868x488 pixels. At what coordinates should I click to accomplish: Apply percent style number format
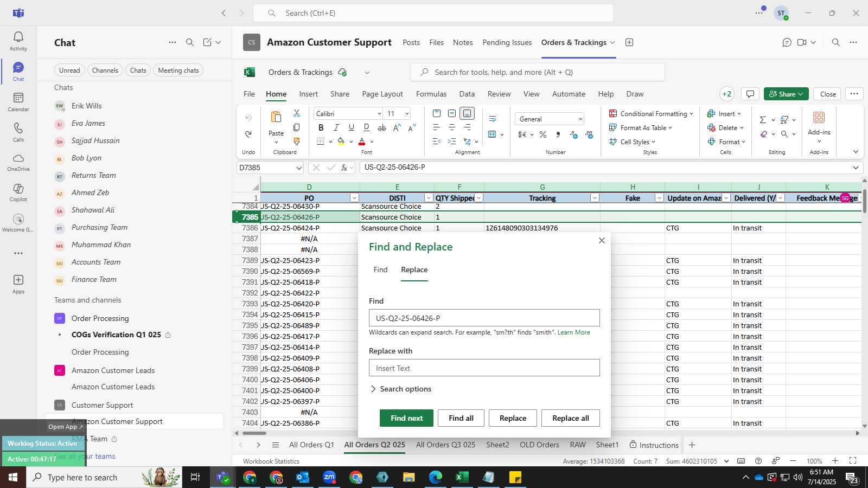point(543,134)
